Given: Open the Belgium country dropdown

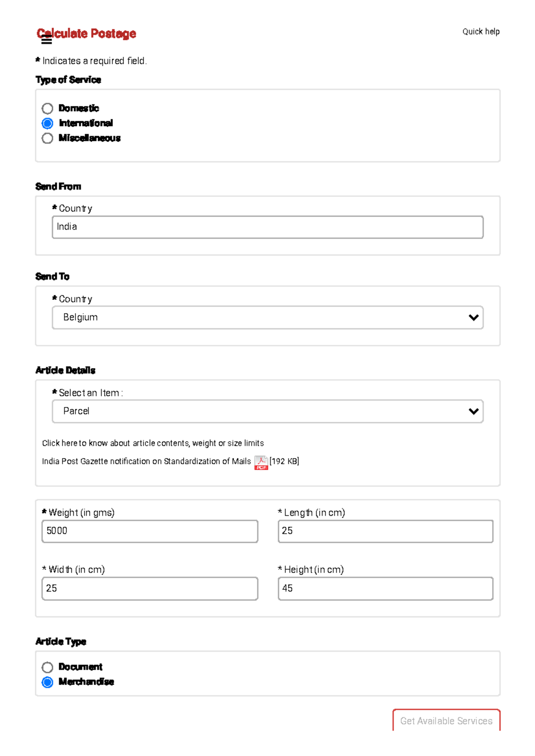Looking at the screenshot, I should coord(267,317).
